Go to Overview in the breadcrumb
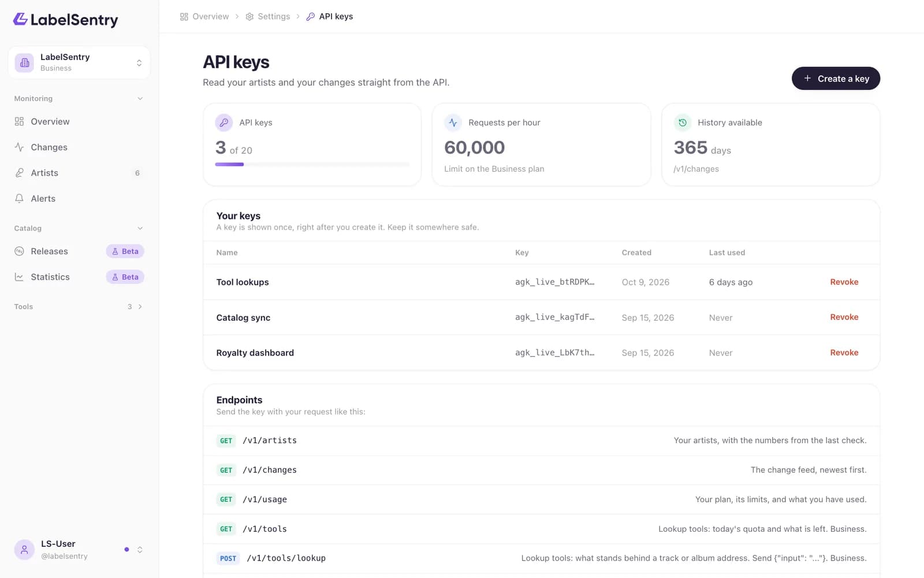 tap(210, 16)
